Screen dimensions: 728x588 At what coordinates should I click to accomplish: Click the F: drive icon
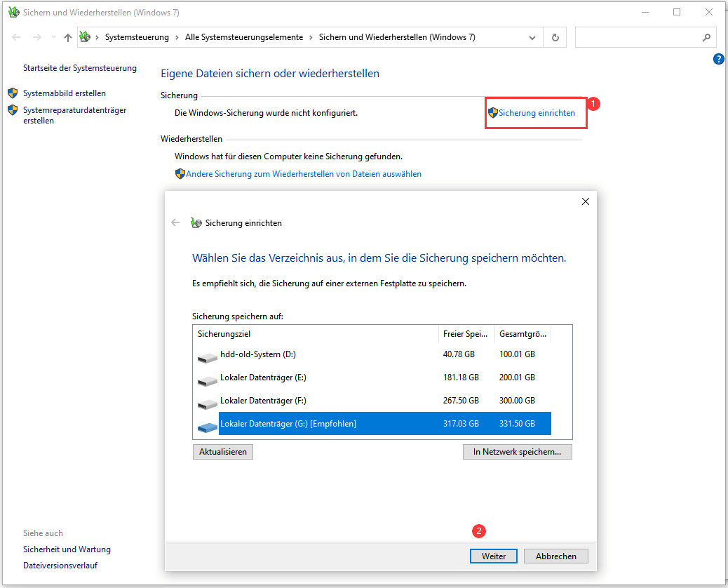(x=207, y=404)
